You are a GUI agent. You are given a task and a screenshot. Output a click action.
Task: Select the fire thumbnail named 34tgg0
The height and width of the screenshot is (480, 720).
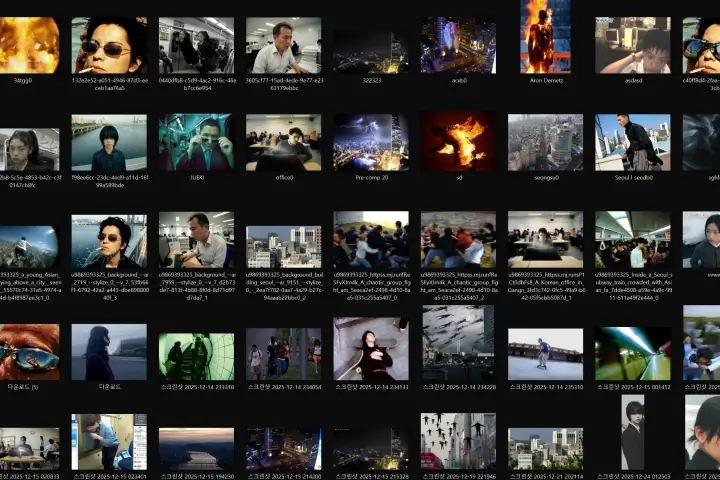[28, 45]
